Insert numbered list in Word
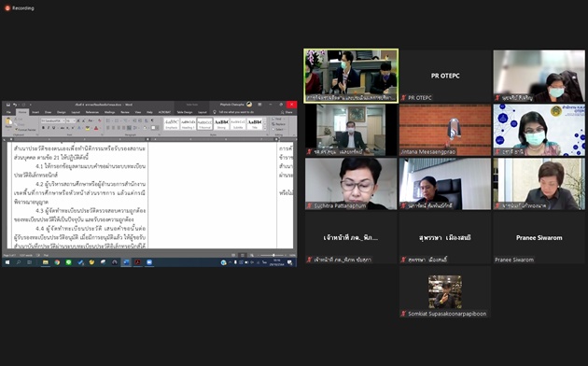 [x=117, y=120]
